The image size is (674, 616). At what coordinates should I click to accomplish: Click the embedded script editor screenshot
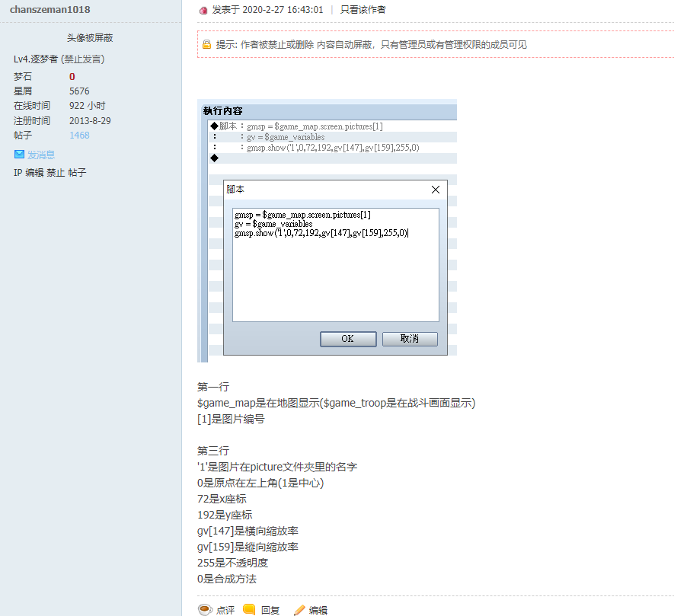pyautogui.click(x=327, y=231)
